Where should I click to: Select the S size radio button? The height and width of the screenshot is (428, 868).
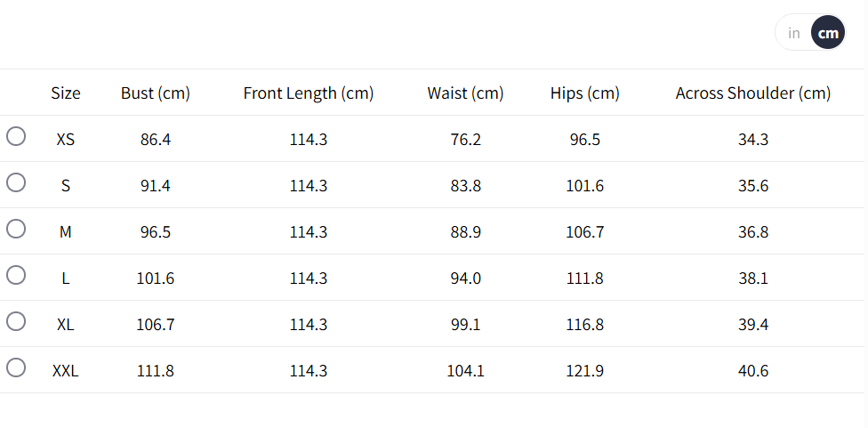click(x=16, y=183)
